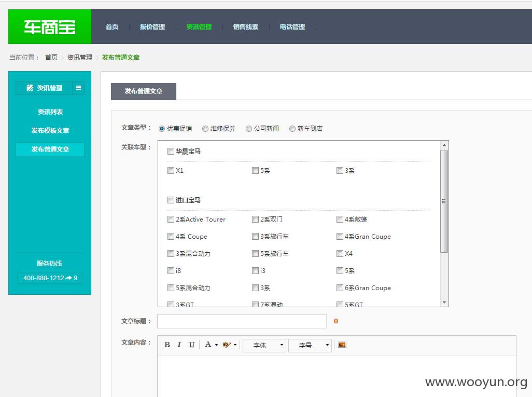Go to 资讯列表 in sidebar

[x=50, y=112]
